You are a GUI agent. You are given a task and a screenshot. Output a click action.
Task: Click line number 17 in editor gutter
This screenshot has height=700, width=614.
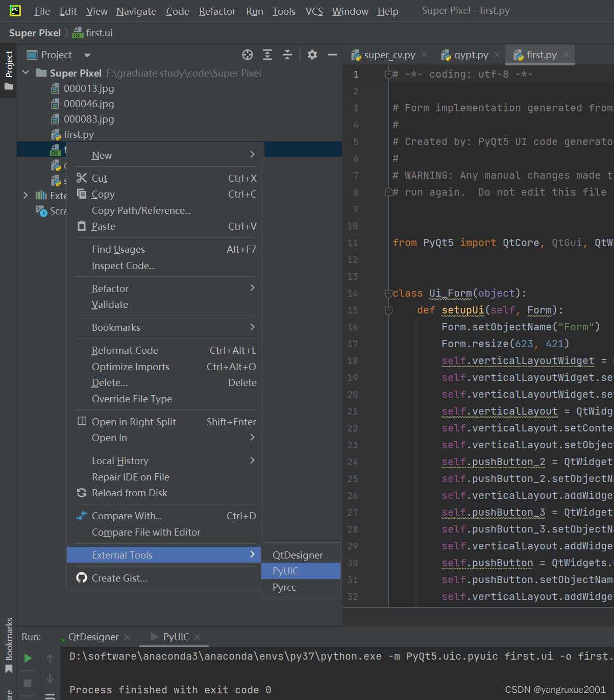pyautogui.click(x=353, y=344)
